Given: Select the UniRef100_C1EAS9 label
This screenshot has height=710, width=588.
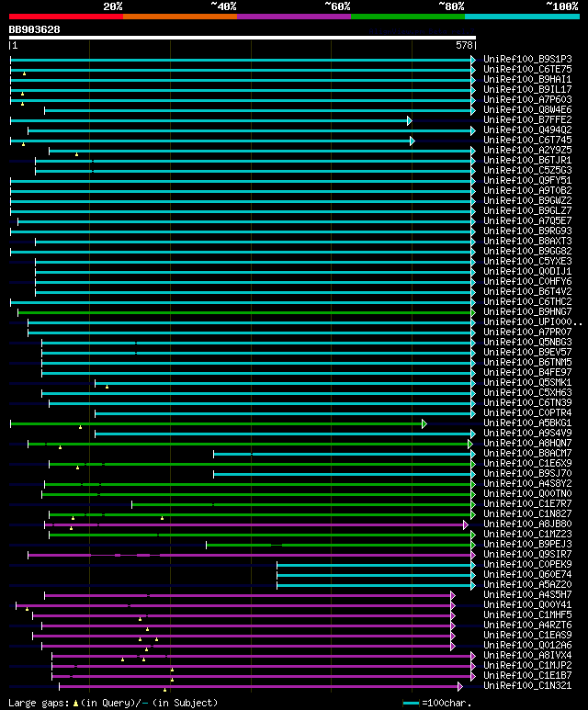Looking at the screenshot, I should [527, 635].
